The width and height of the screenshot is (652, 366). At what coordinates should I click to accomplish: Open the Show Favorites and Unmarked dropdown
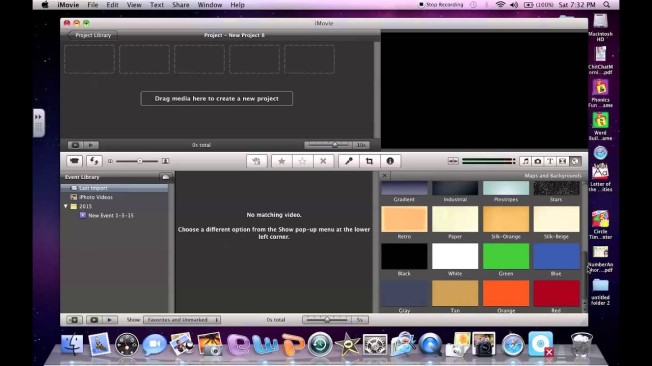(x=182, y=320)
